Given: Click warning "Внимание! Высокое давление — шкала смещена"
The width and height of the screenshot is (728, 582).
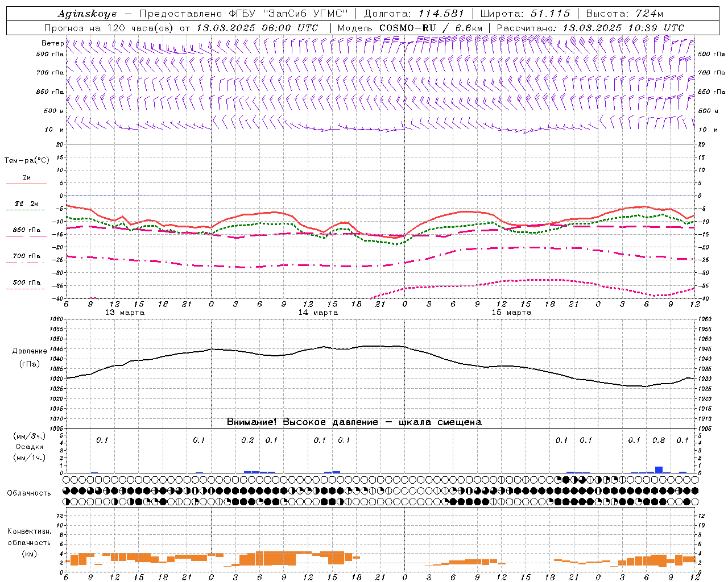Looking at the screenshot, I should coord(354,422).
